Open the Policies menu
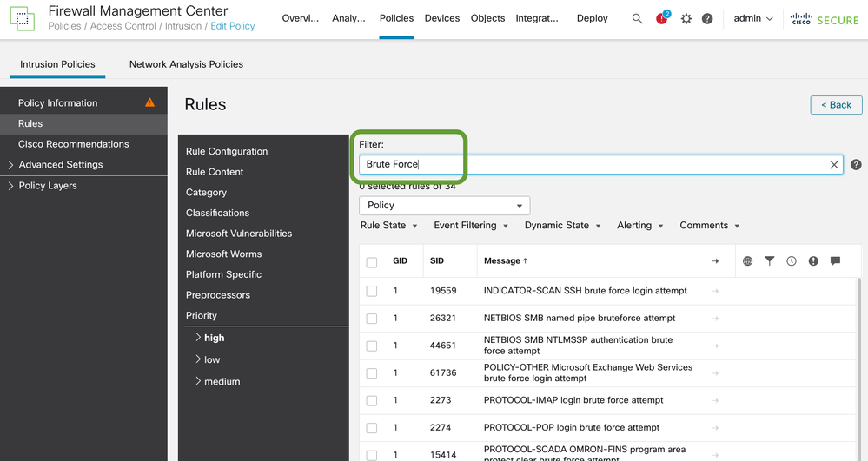Screen dimensions: 868x461 (396, 18)
